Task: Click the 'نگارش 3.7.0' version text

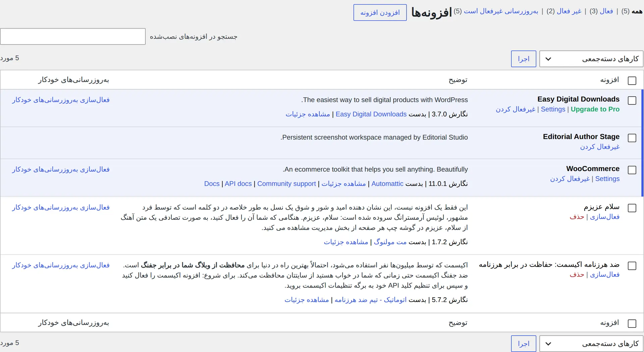Action: pyautogui.click(x=449, y=115)
